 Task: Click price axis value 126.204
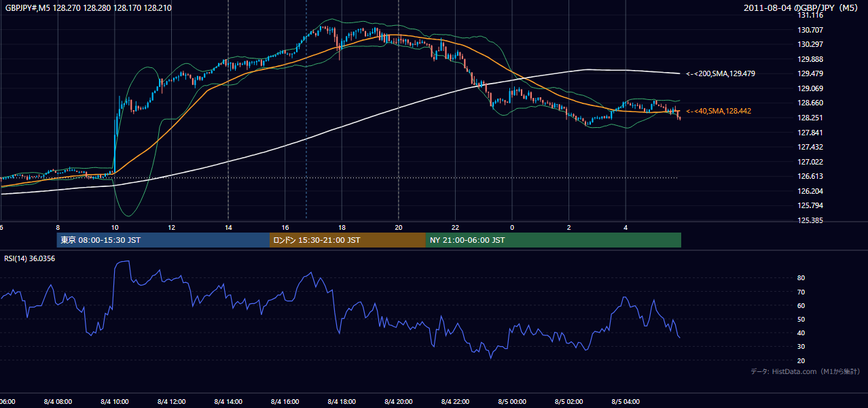click(810, 191)
